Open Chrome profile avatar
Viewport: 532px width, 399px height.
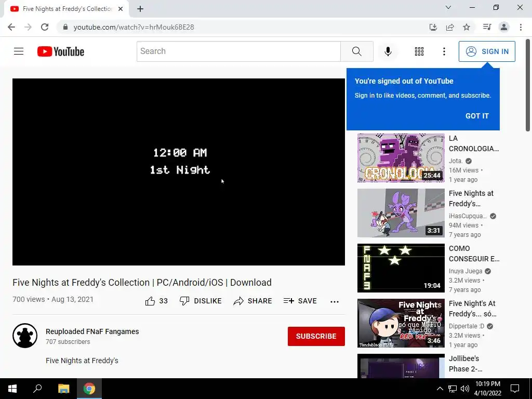coord(504,27)
